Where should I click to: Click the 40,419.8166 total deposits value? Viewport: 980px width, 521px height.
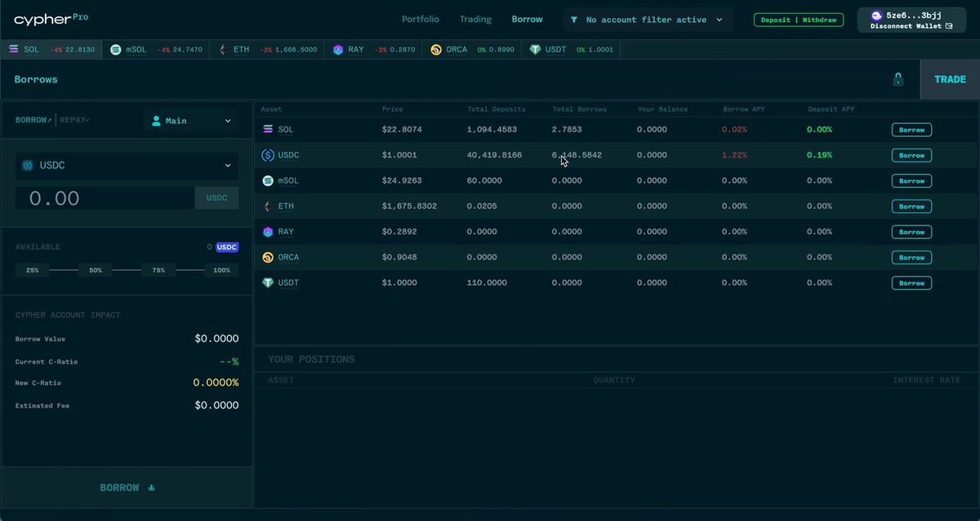494,155
